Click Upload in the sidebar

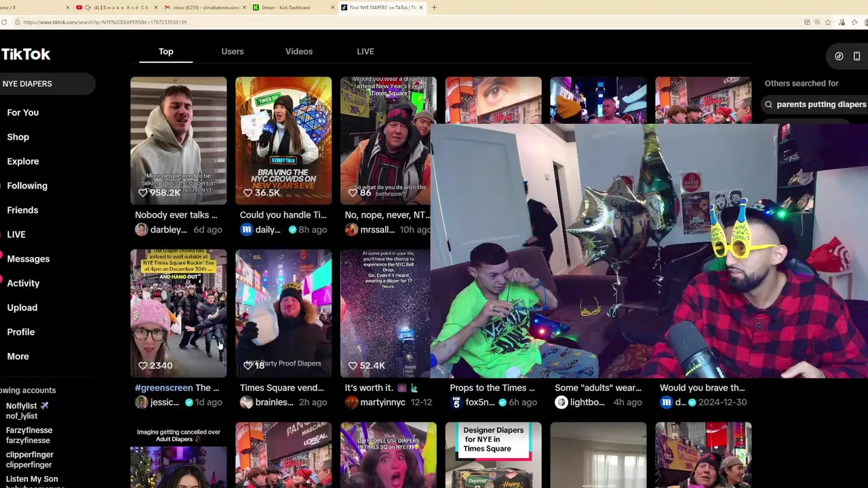click(x=22, y=308)
